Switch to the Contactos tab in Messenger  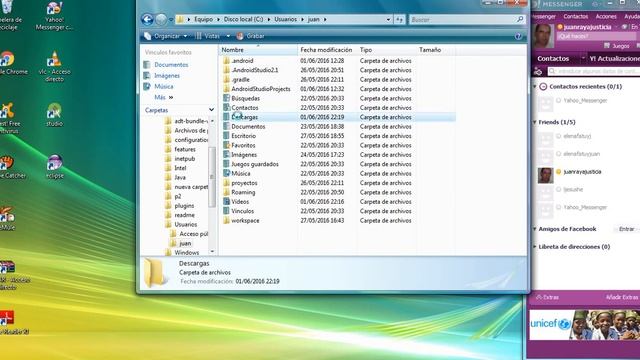(x=553, y=58)
